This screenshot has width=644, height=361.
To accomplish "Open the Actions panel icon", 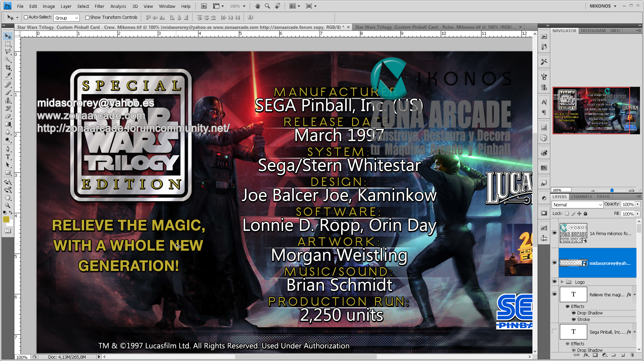I will click(544, 36).
